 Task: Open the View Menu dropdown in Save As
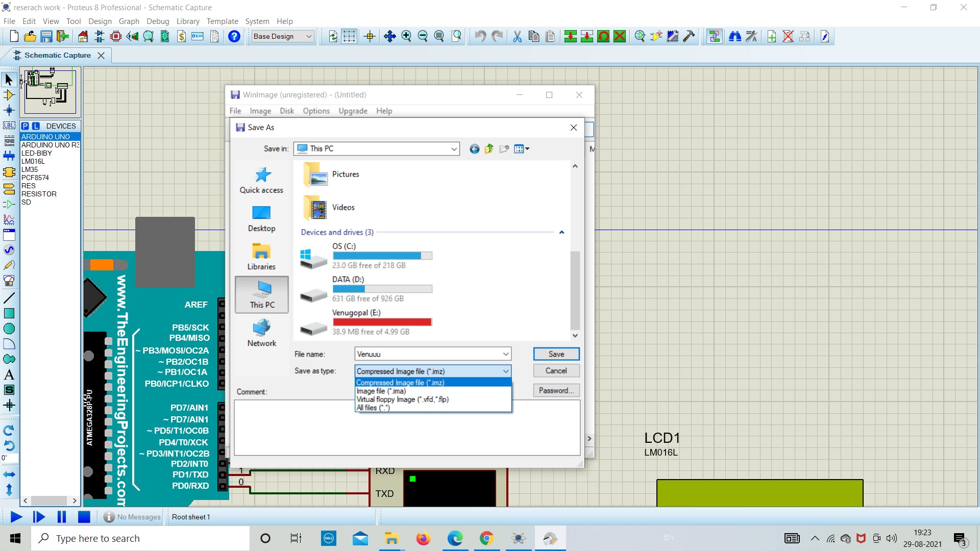(522, 149)
